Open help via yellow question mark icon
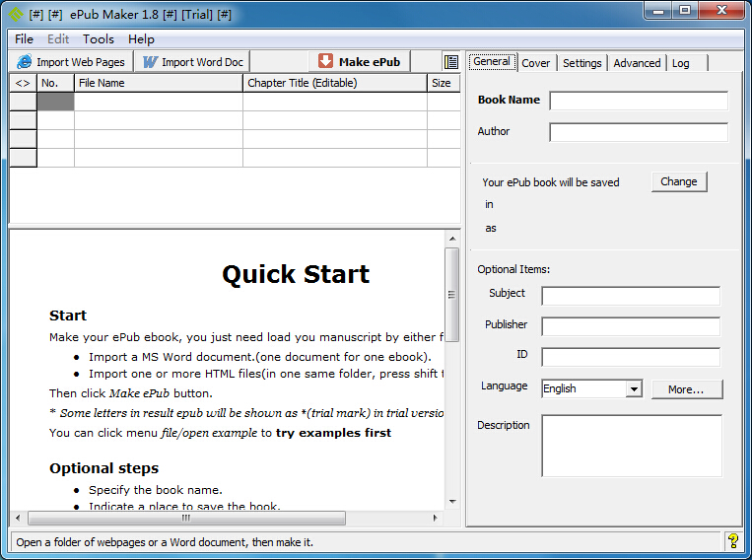Image resolution: width=752 pixels, height=560 pixels. 733,541
